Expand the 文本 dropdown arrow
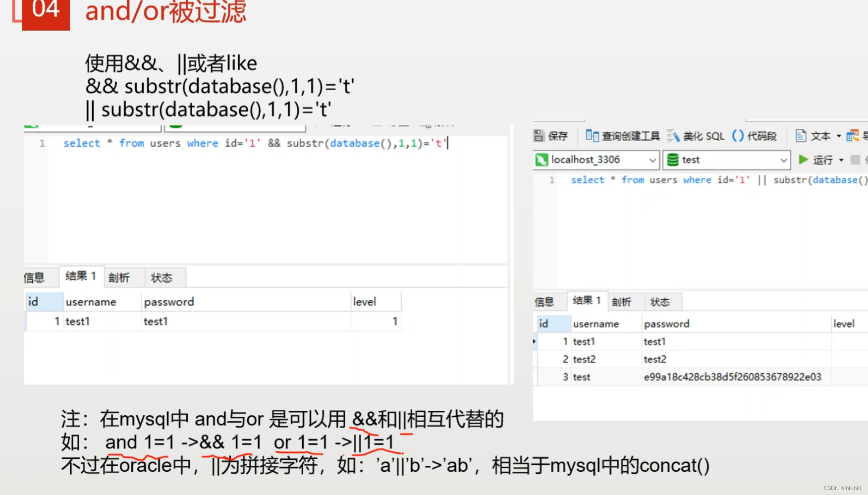This screenshot has width=868, height=495. pos(839,136)
